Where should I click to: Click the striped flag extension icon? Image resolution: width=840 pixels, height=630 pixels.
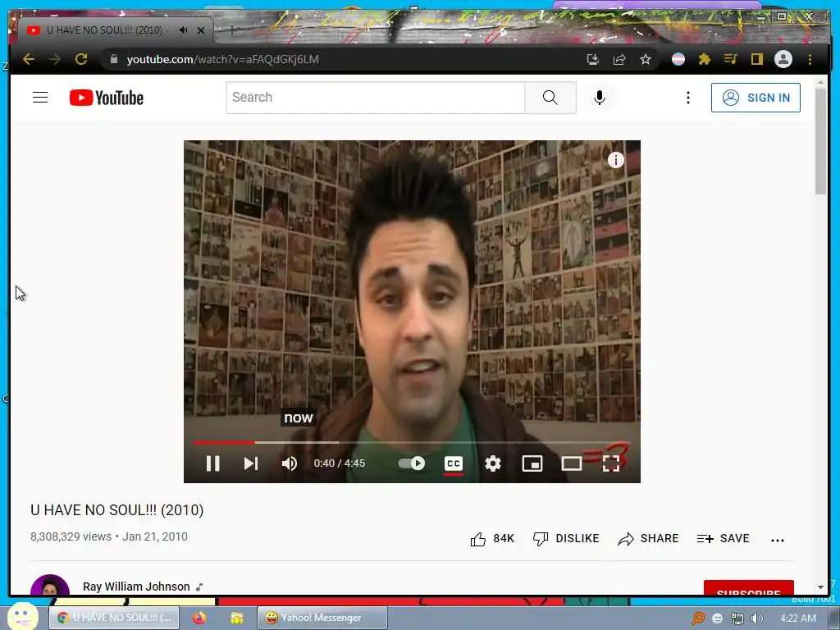click(678, 59)
